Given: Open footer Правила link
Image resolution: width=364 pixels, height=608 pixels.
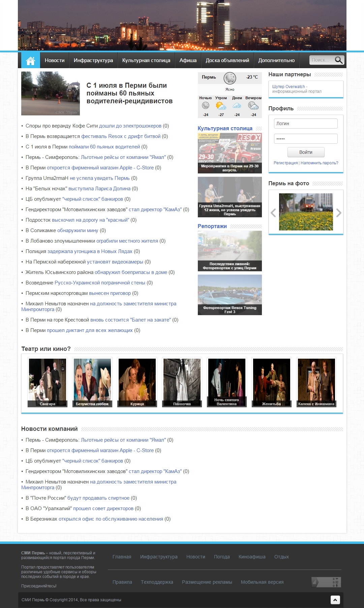Looking at the screenshot, I should 122,582.
